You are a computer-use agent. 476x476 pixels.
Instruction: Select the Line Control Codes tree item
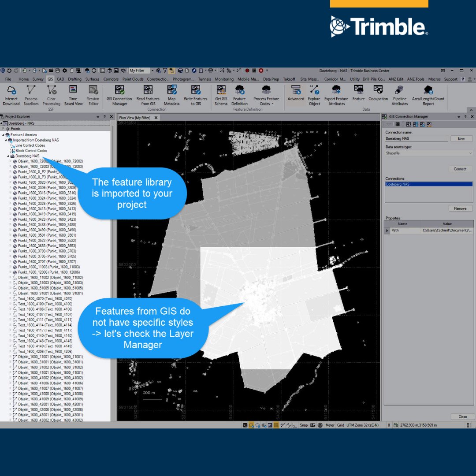tap(30, 145)
